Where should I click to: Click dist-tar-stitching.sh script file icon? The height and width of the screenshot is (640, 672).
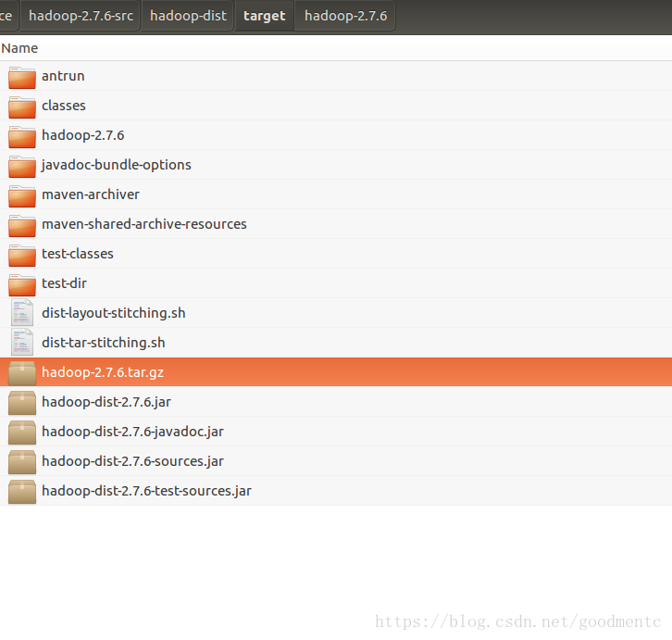22,342
